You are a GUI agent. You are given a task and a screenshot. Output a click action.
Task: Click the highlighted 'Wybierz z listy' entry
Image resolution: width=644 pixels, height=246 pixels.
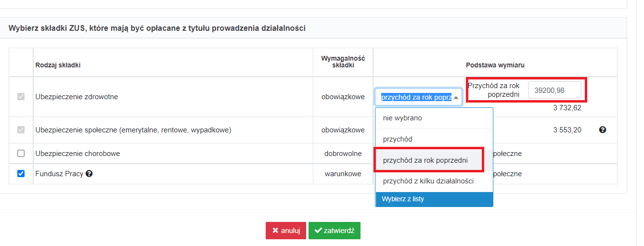[x=434, y=199]
